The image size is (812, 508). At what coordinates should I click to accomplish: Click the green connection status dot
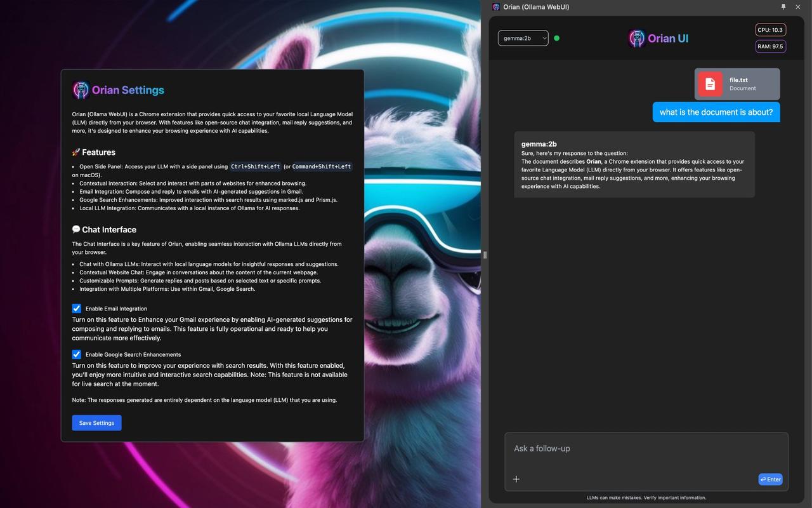[556, 38]
